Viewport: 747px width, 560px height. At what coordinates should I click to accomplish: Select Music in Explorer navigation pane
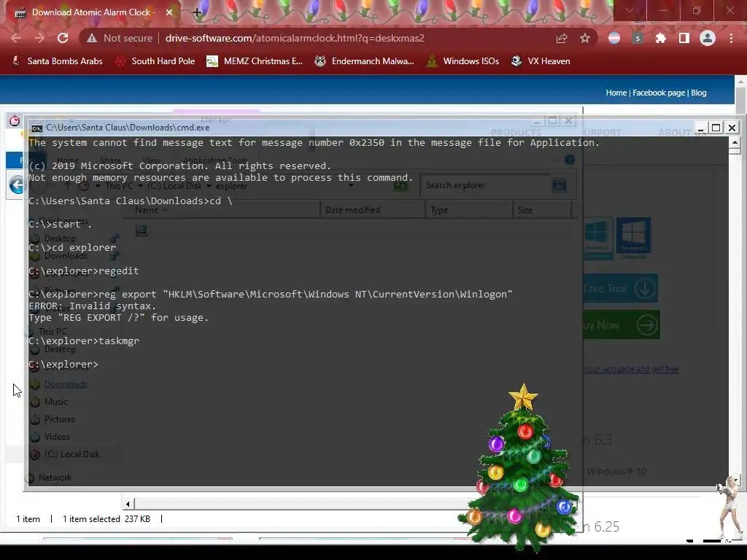tap(55, 402)
